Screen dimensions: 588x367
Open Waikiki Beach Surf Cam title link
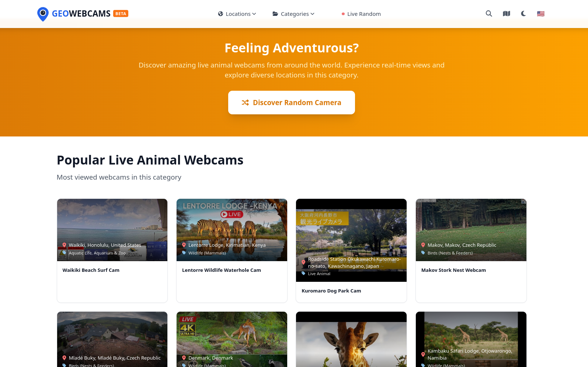coord(91,270)
